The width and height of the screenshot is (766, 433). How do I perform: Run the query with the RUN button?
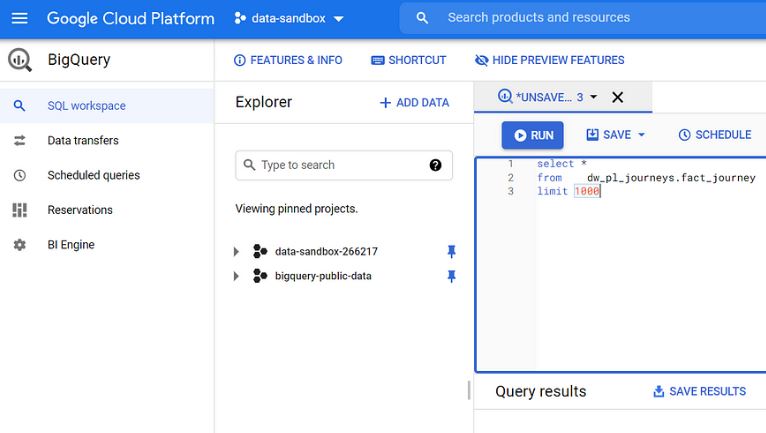[x=532, y=135]
